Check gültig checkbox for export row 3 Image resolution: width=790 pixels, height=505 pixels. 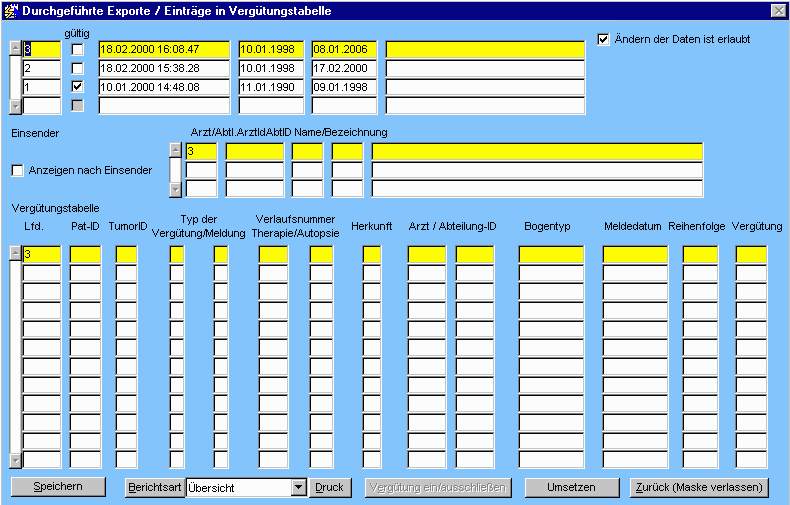tap(78, 49)
